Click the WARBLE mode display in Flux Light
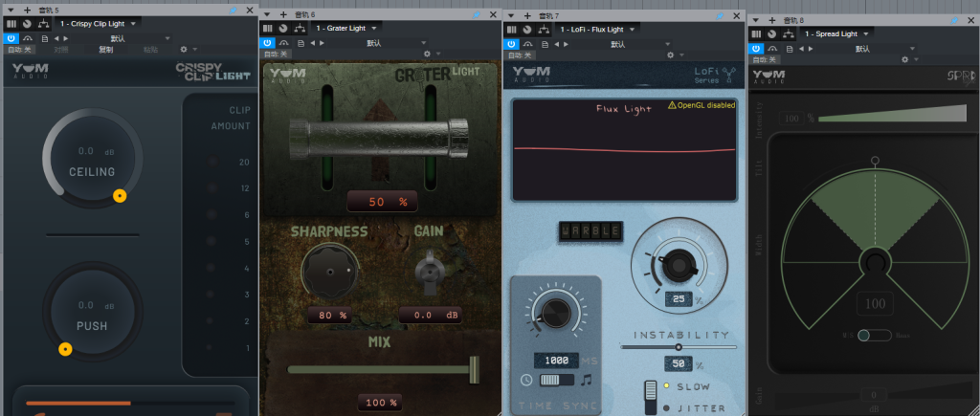 [x=590, y=231]
